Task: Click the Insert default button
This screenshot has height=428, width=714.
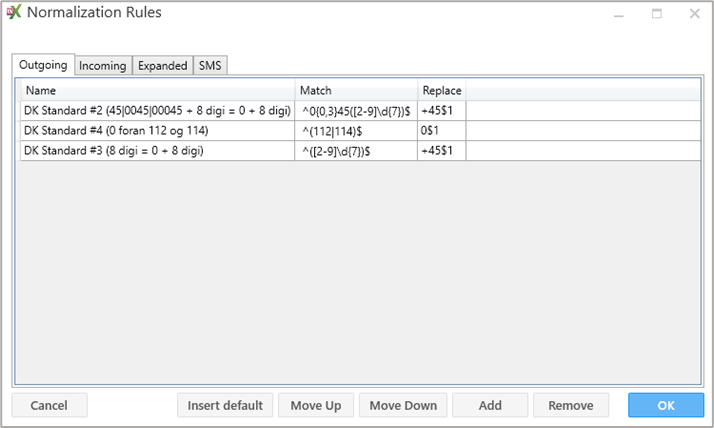Action: (225, 405)
